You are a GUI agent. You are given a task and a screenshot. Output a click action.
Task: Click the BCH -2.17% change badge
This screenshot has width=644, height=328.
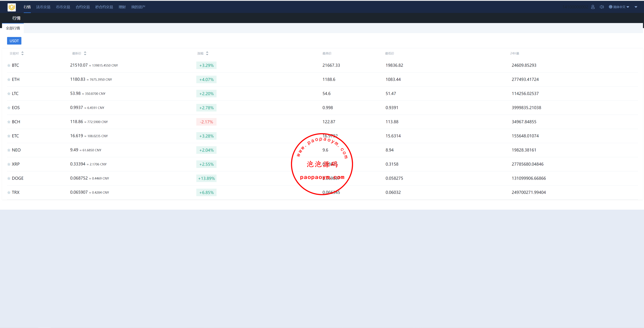click(206, 122)
